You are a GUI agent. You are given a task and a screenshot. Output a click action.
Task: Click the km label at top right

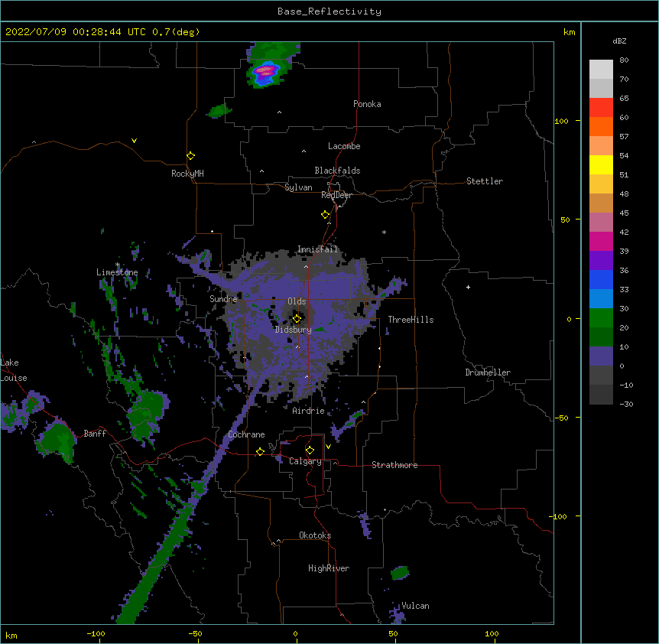point(570,32)
